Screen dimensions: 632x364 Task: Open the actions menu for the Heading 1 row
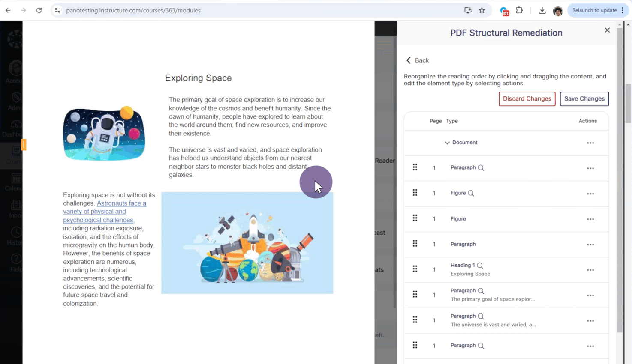click(x=590, y=270)
